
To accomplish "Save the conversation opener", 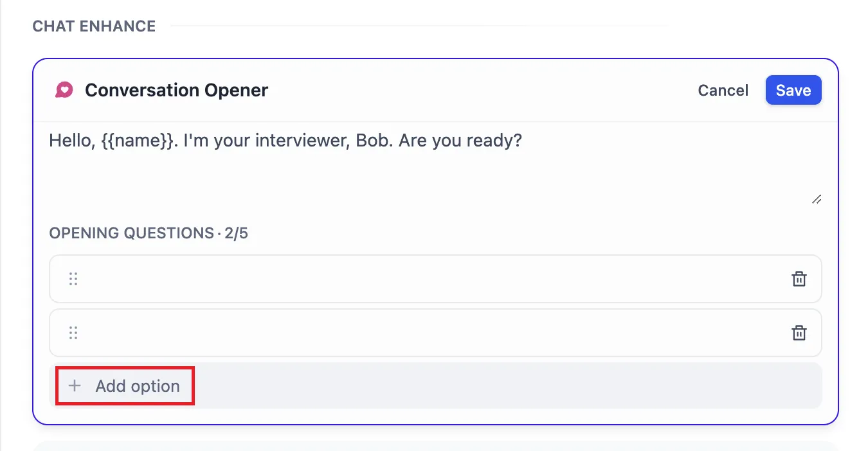I will (x=793, y=91).
